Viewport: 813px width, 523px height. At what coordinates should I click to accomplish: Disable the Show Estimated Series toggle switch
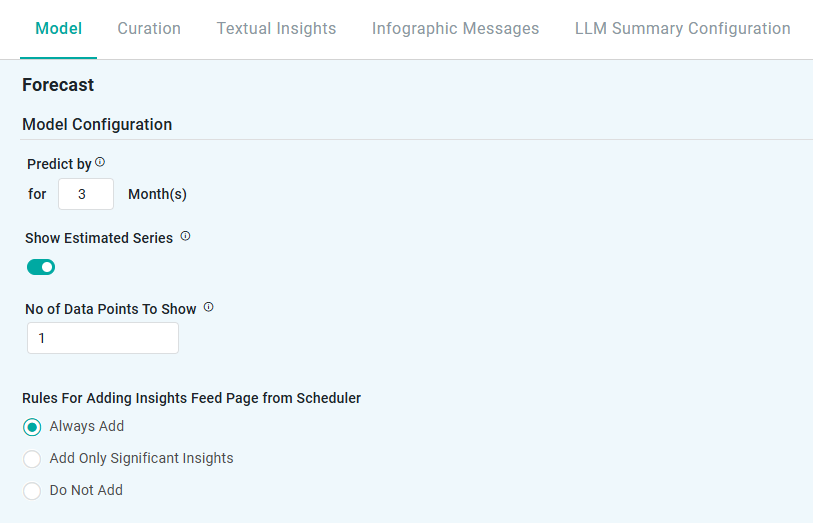(41, 267)
